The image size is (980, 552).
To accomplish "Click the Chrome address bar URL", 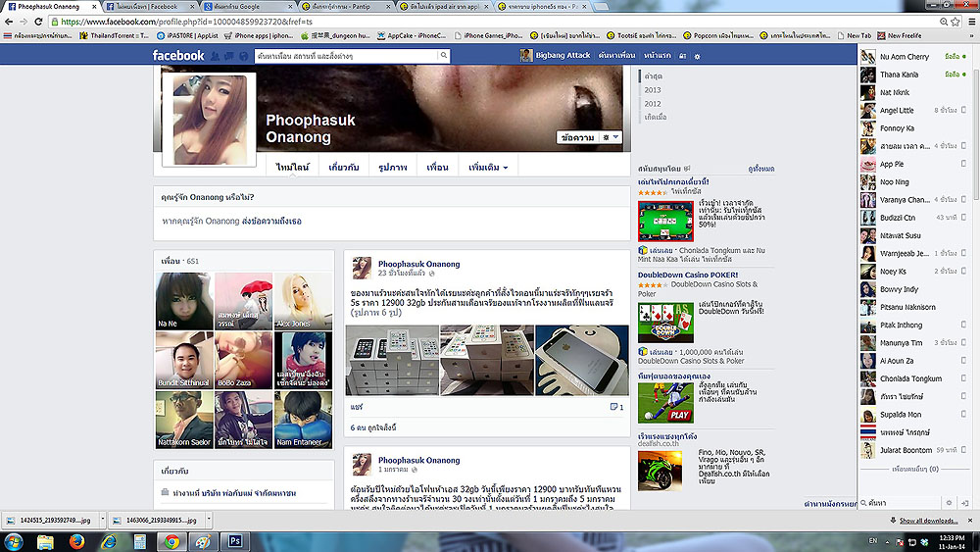I will (x=186, y=22).
